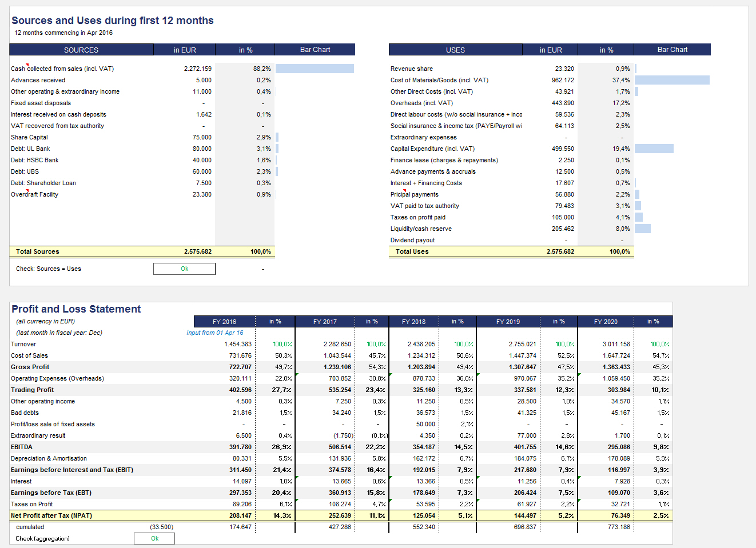Image resolution: width=756 pixels, height=548 pixels.
Task: Select the FY 2020 column header
Action: coord(606,322)
